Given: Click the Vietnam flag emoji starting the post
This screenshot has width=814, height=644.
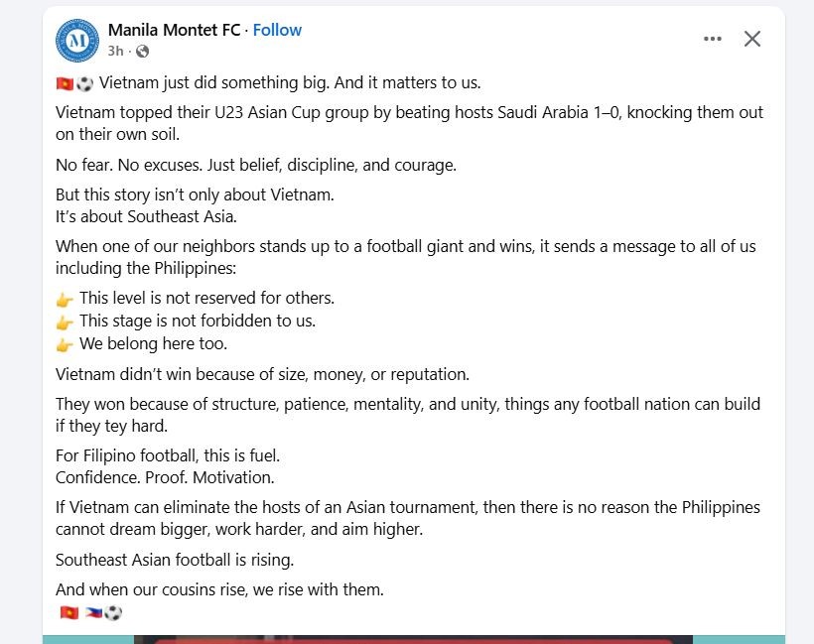Looking at the screenshot, I should (65, 83).
